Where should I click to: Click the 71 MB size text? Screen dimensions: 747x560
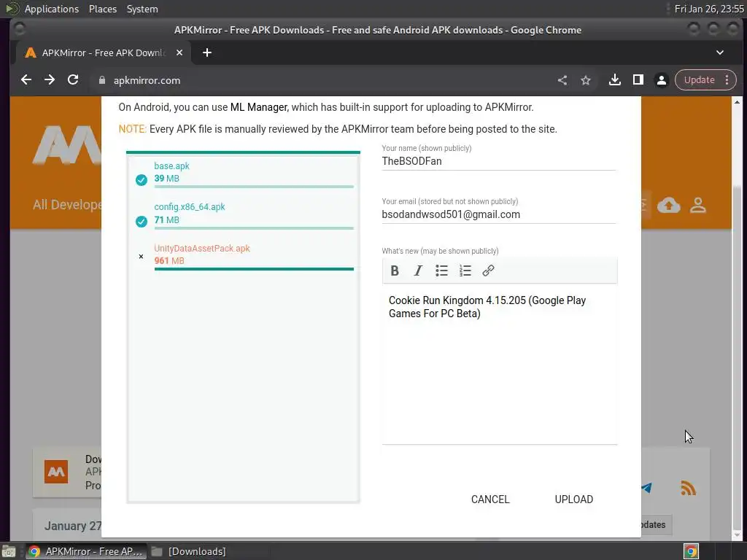click(167, 220)
